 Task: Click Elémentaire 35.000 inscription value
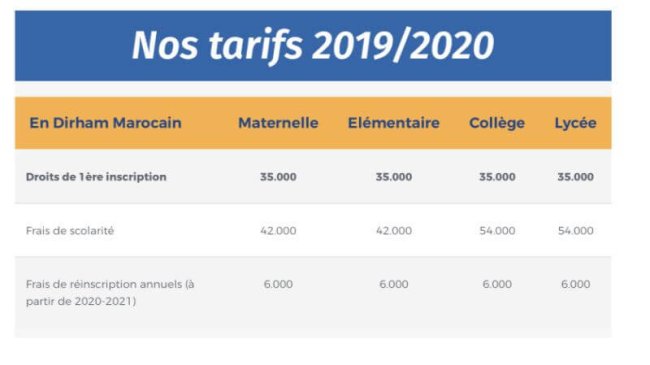tap(394, 177)
